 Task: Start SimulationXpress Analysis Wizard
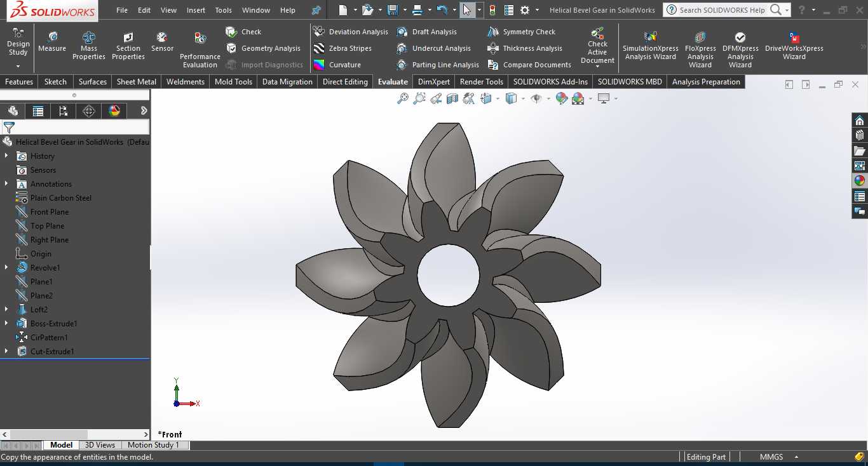pyautogui.click(x=651, y=46)
